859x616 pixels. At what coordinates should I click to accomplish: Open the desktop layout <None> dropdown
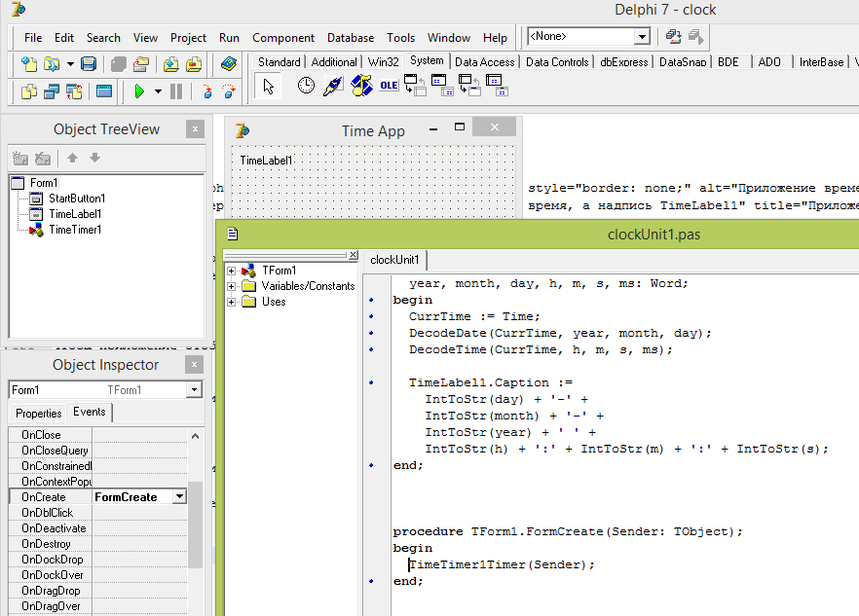pos(642,37)
